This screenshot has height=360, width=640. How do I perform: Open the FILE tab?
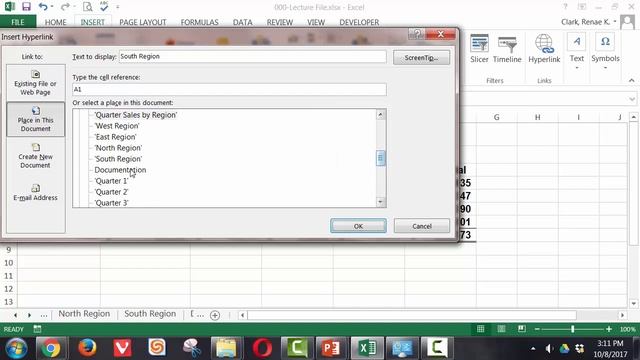point(18,22)
